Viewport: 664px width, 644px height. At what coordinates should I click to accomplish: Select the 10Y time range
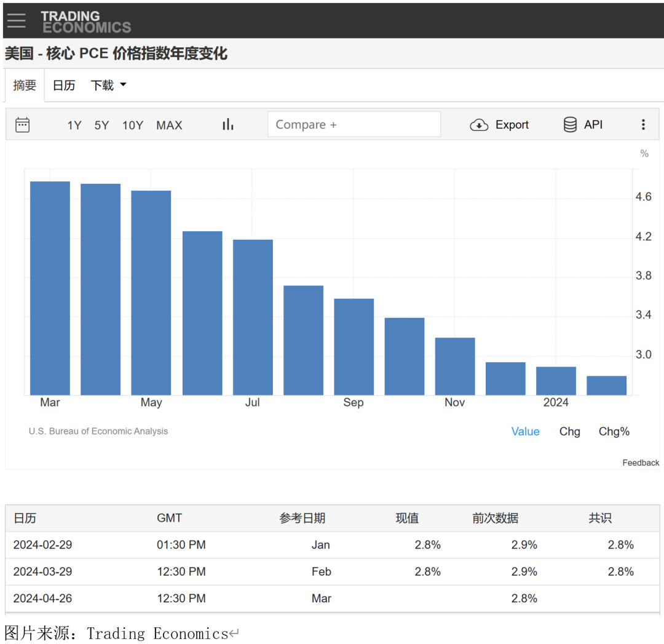tap(133, 125)
